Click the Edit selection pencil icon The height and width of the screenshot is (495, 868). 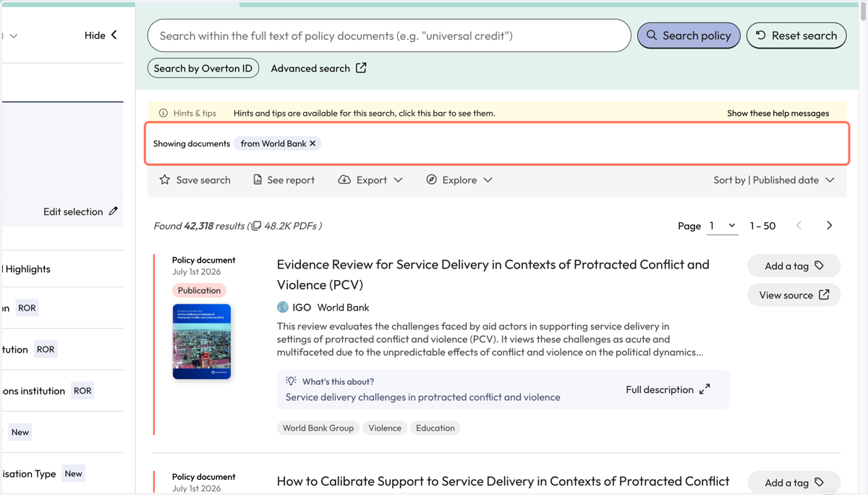coord(113,211)
